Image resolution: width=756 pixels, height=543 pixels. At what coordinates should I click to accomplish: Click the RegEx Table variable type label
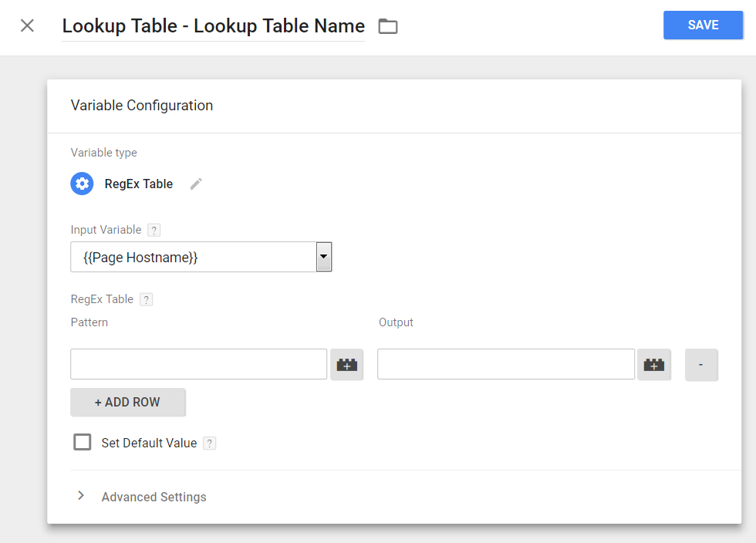click(139, 184)
